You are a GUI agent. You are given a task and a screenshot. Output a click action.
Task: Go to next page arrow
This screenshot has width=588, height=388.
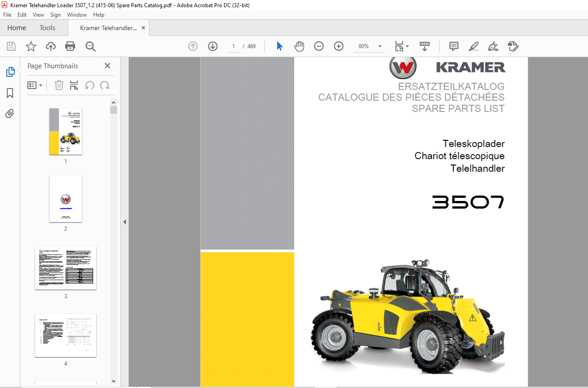(x=213, y=46)
